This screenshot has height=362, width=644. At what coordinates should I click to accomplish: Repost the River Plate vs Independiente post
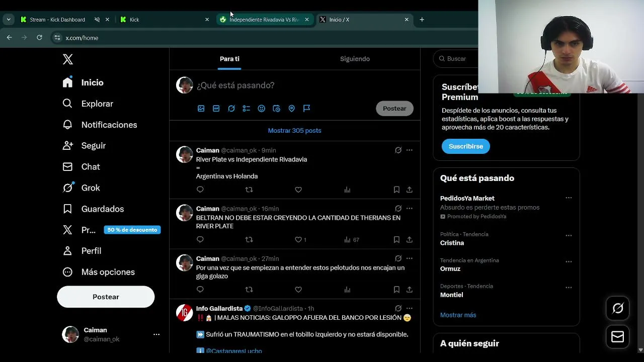click(x=249, y=190)
